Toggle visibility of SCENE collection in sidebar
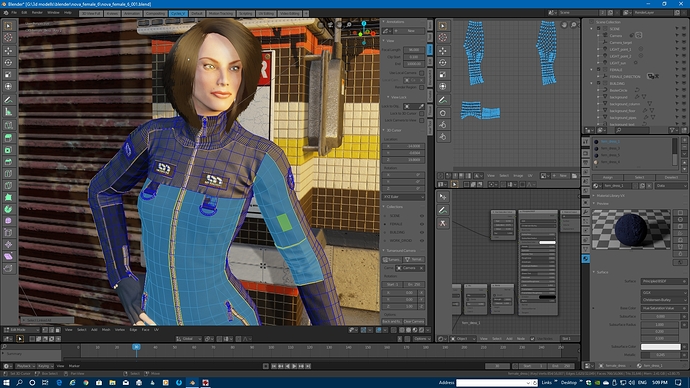 tap(422, 216)
